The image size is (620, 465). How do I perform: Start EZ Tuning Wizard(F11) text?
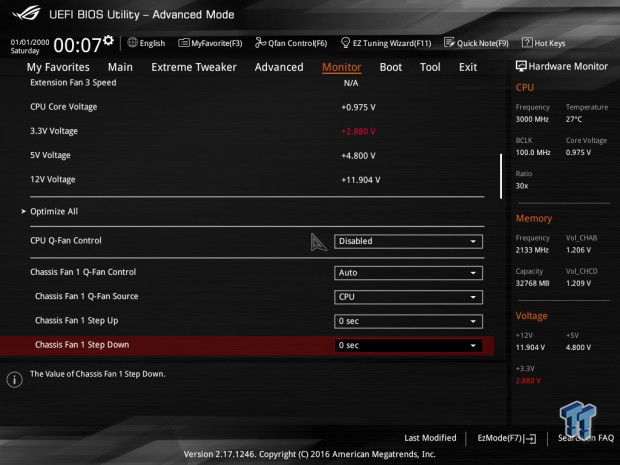[392, 43]
